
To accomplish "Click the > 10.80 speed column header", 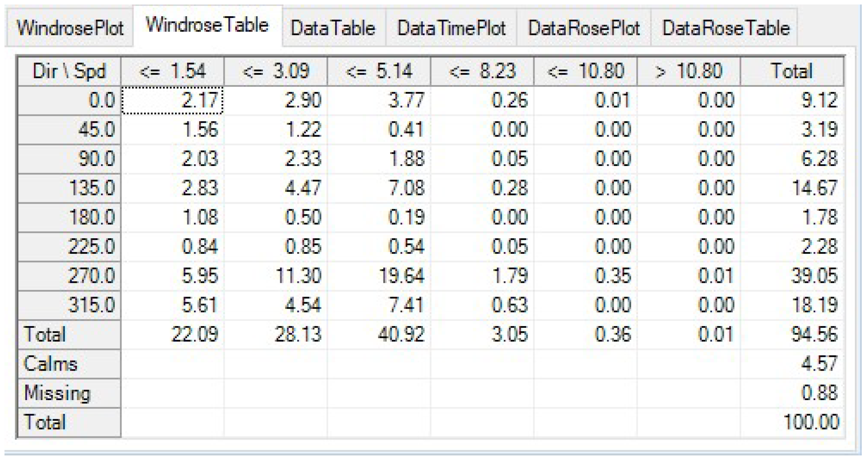I will coord(689,72).
